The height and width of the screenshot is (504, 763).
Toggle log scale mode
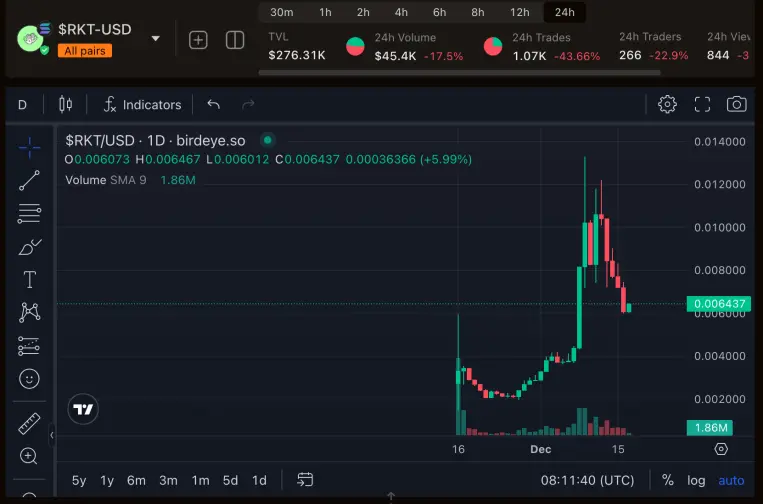pos(696,480)
